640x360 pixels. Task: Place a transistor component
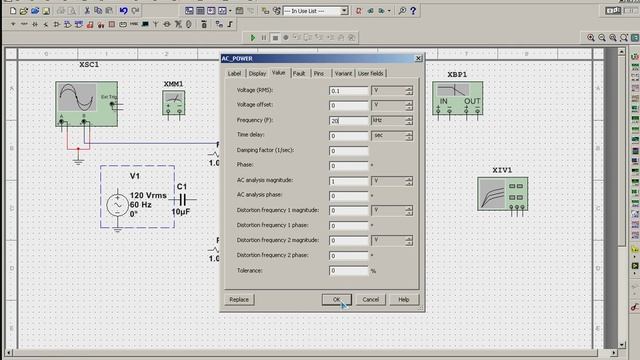pyautogui.click(x=46, y=24)
